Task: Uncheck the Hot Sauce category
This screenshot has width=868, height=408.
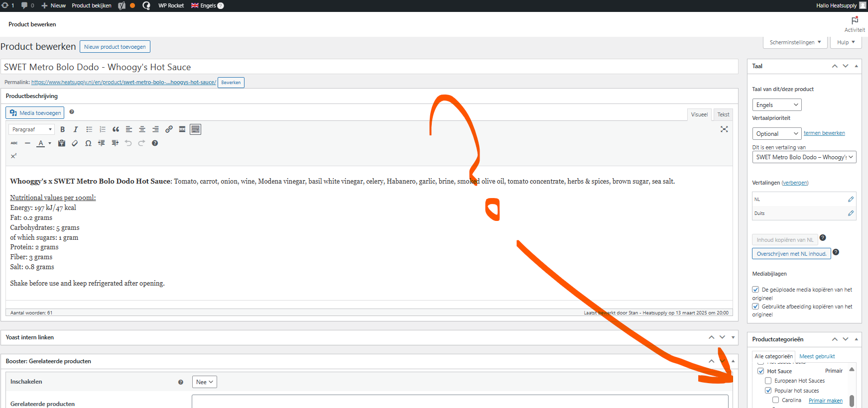Action: click(x=761, y=371)
